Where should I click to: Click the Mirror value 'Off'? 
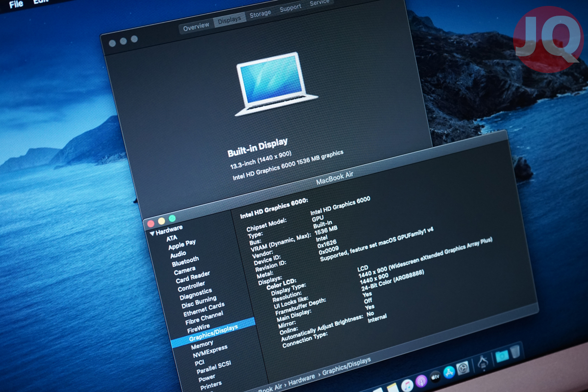pos(368,300)
